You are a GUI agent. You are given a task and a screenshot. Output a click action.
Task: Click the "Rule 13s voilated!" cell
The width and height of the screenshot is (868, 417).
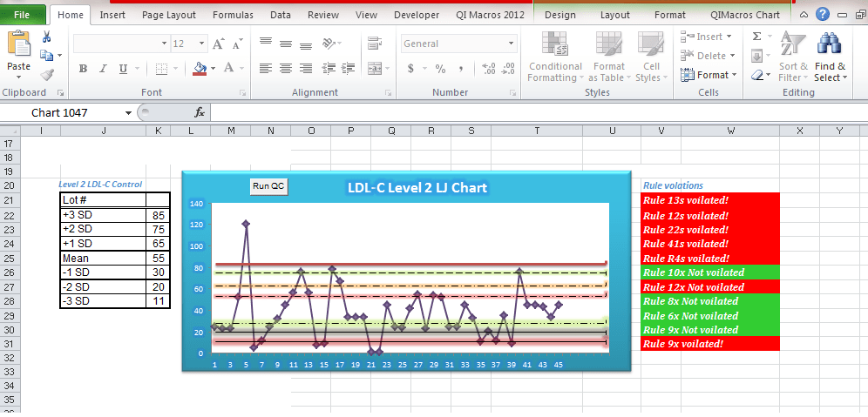[x=710, y=200]
